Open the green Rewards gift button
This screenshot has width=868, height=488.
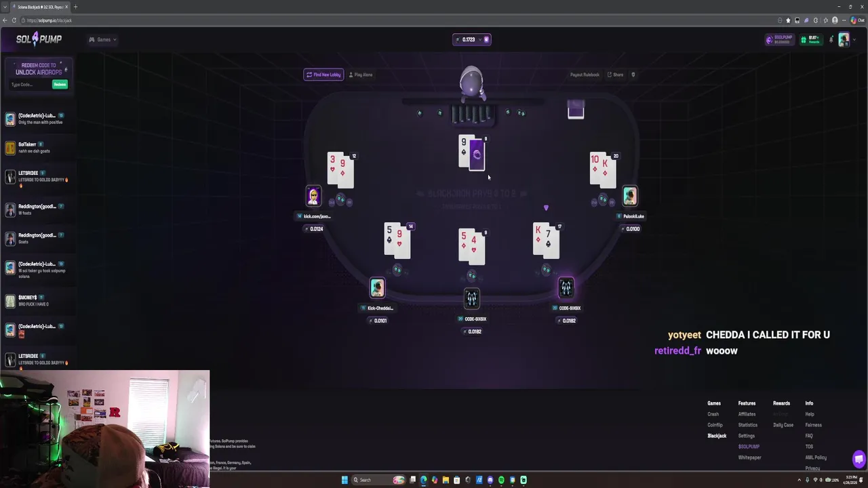pyautogui.click(x=810, y=39)
